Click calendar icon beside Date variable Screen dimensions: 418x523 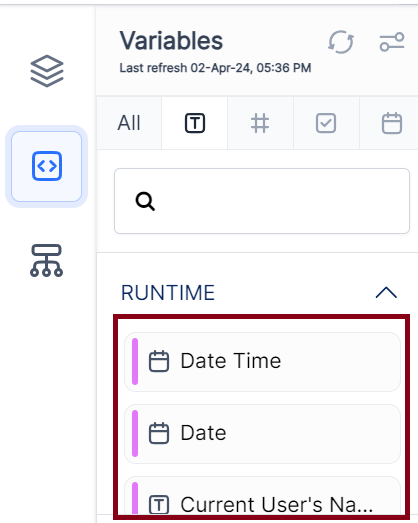[x=159, y=433]
